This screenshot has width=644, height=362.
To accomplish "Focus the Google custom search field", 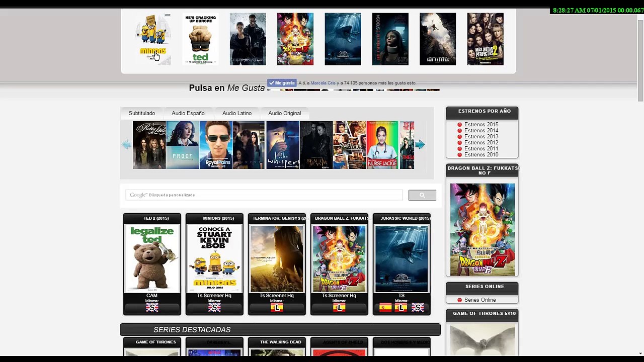I will (x=264, y=195).
